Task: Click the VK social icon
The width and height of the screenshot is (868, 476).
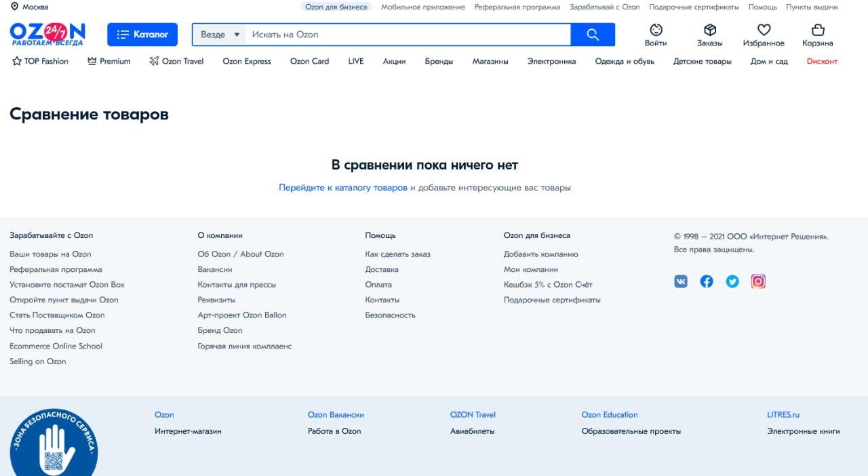Action: 681,281
